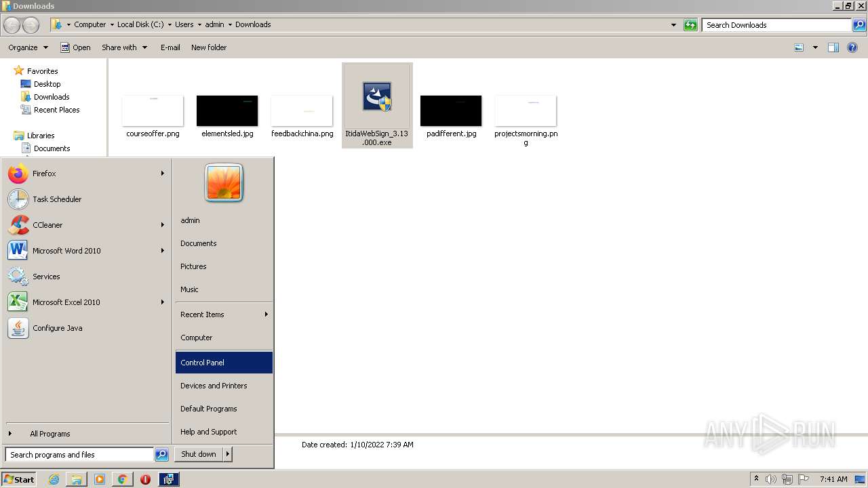868x488 pixels.
Task: Click the Windows Explorer taskbar icon
Action: 77,479
